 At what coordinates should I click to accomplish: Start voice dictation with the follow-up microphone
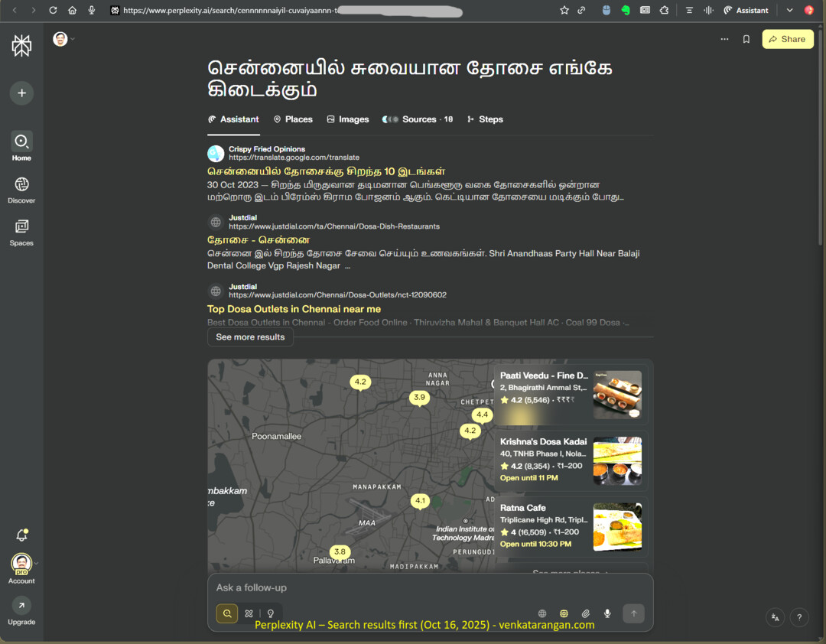point(606,613)
